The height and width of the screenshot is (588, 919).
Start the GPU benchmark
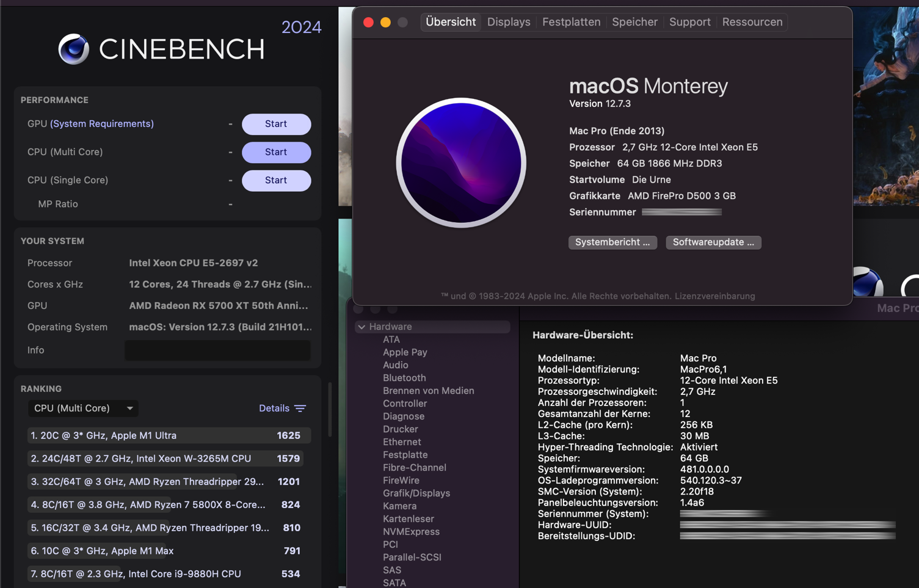[x=276, y=124]
